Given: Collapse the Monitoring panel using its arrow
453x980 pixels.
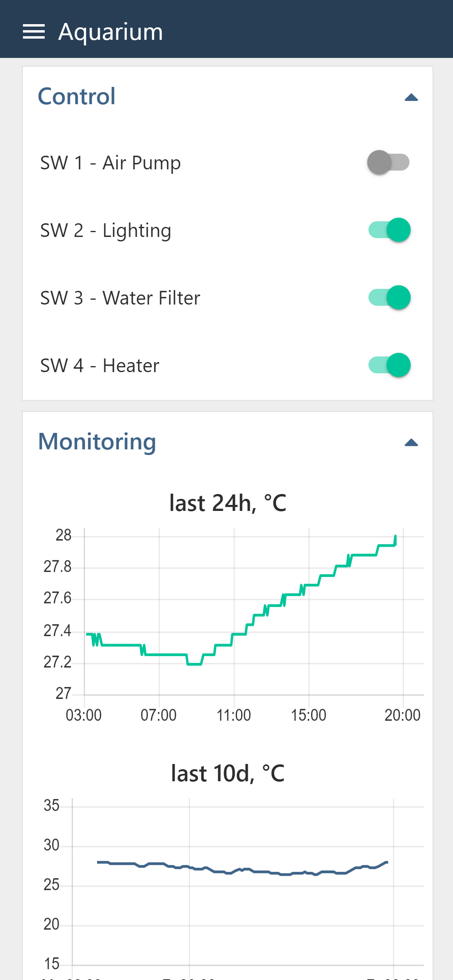Looking at the screenshot, I should (411, 443).
